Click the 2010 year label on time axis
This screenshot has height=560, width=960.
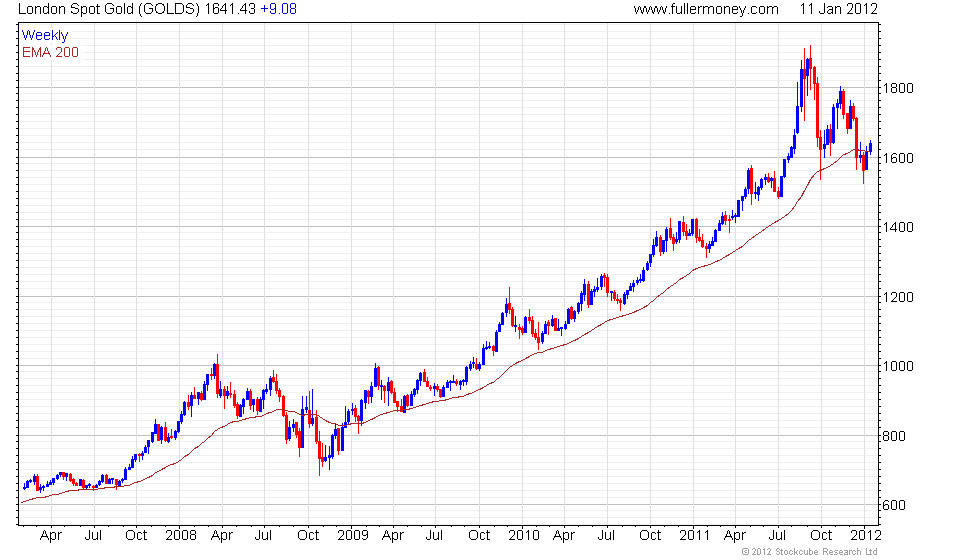[x=523, y=535]
